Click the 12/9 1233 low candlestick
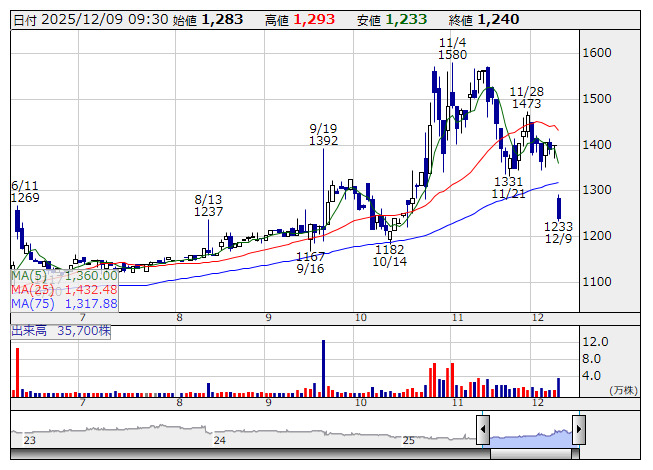Viewport: 653px width, 470px height. [559, 207]
